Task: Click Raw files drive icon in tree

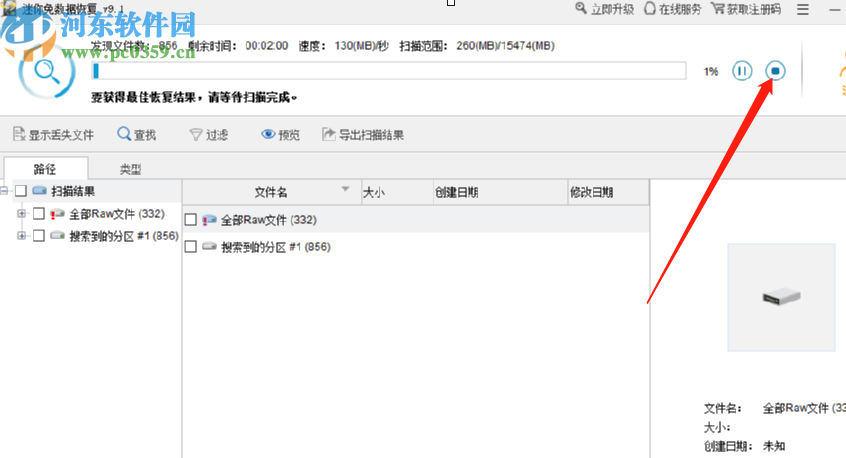Action: coord(57,214)
